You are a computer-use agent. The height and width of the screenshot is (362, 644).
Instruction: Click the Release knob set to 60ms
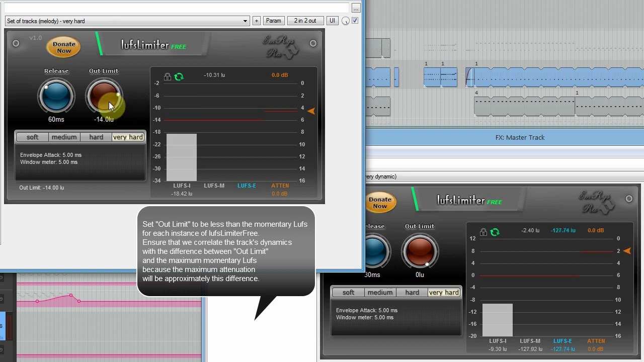(x=56, y=97)
